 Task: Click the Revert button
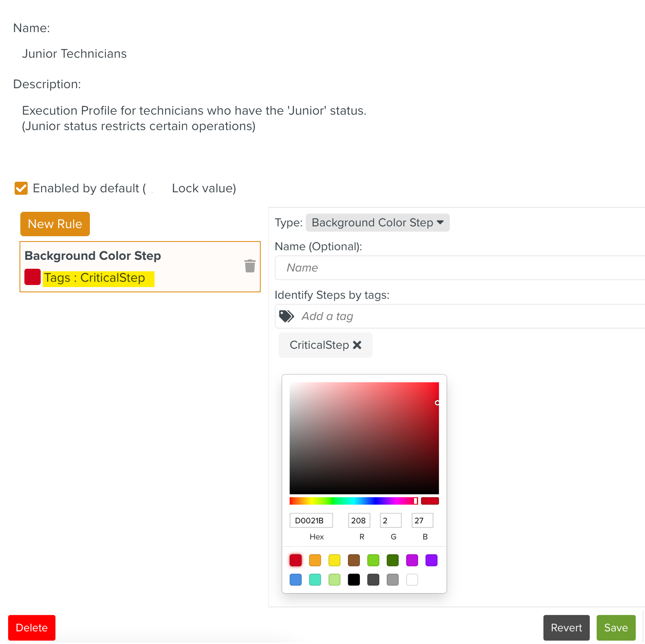[x=566, y=628]
